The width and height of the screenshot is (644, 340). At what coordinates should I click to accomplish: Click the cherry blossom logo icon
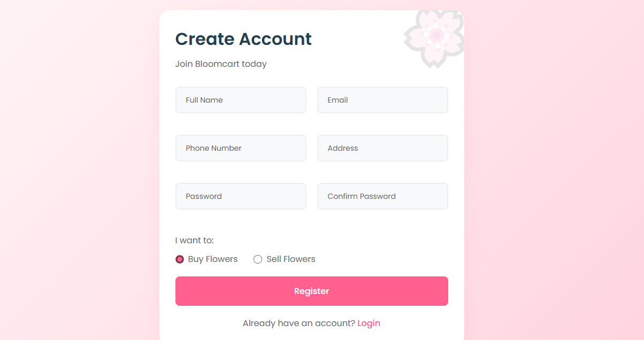434,38
